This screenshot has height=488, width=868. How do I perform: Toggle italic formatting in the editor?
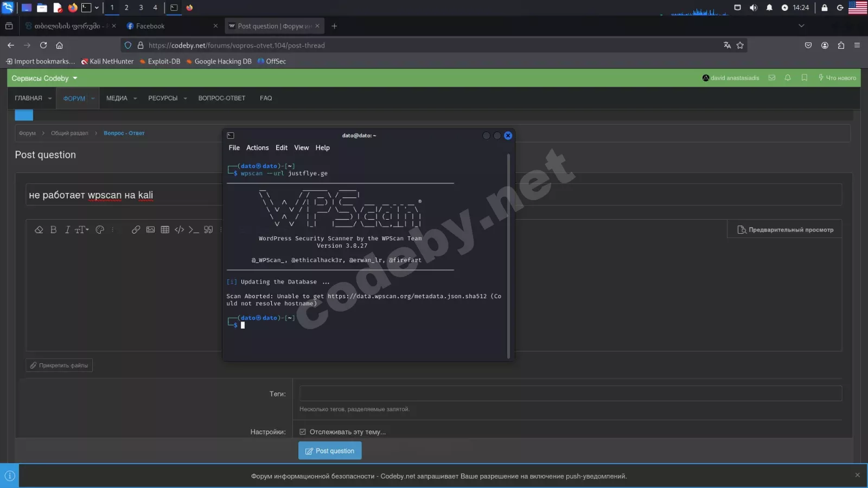coord(67,230)
